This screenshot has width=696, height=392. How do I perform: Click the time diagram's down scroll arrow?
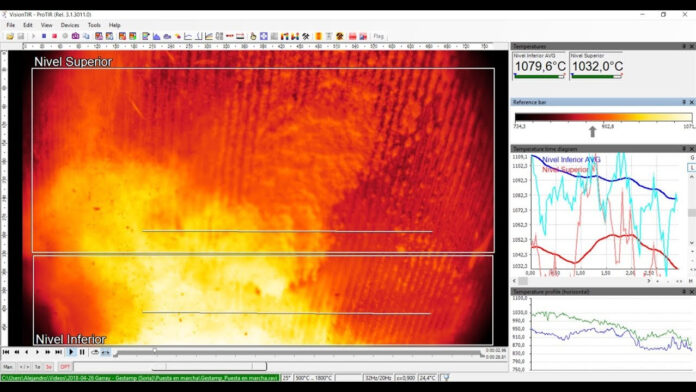click(692, 243)
